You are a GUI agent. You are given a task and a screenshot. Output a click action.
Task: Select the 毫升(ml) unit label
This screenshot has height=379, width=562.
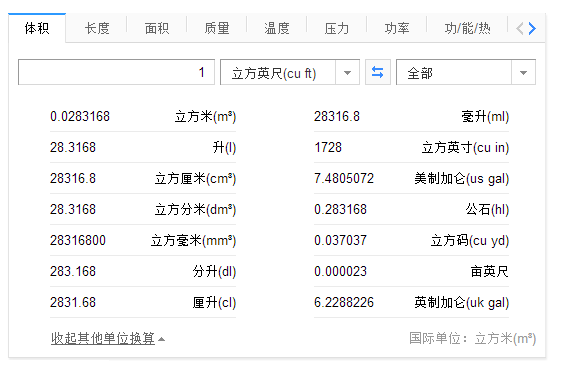tap(485, 117)
